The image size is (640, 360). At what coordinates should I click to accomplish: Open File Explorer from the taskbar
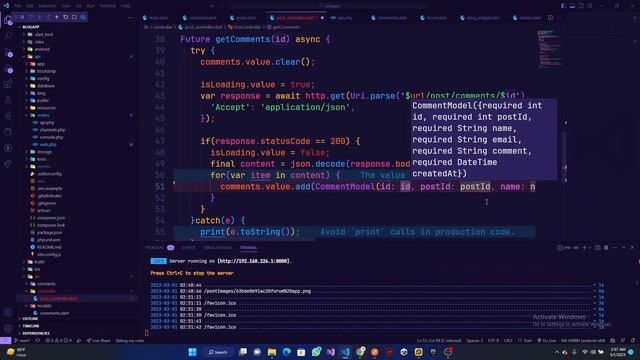272,352
